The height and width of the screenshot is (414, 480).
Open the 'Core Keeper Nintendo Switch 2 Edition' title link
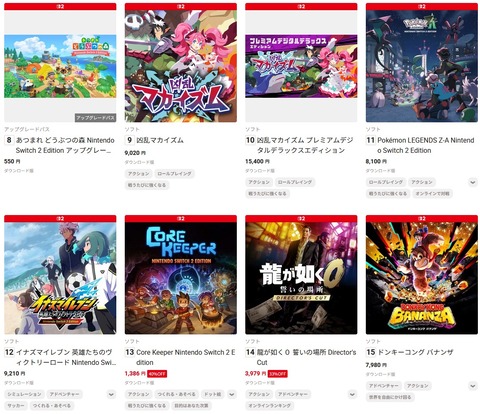(x=186, y=357)
